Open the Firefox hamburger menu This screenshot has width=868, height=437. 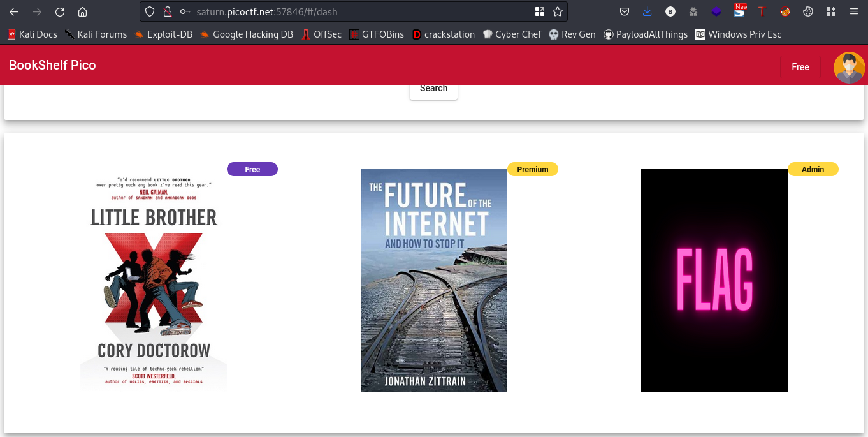[854, 11]
